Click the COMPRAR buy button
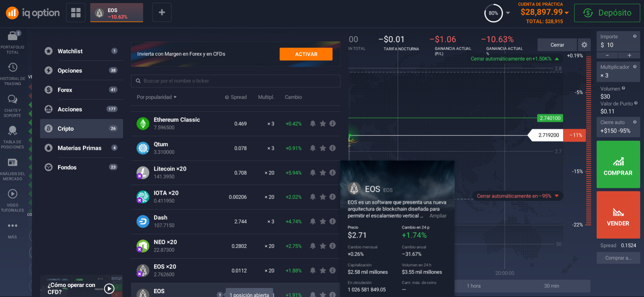This screenshot has width=644, height=297. (x=618, y=164)
